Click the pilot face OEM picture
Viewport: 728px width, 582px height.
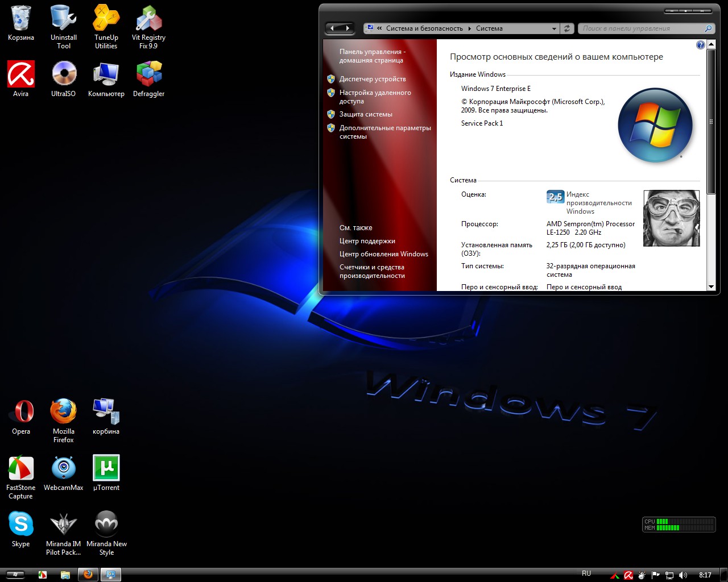[x=671, y=218]
